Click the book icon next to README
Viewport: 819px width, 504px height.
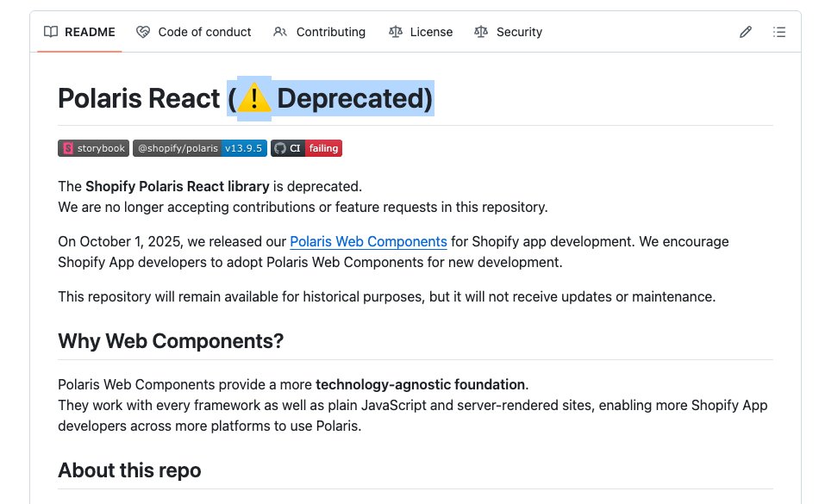(48, 31)
